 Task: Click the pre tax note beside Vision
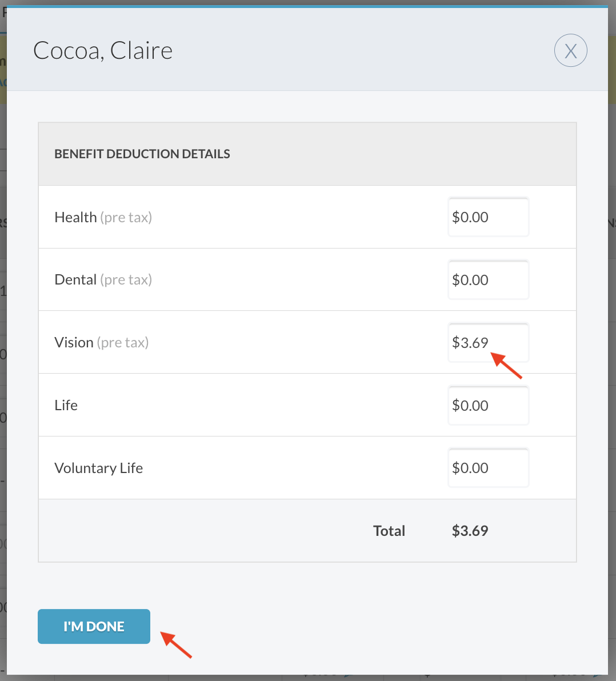[x=122, y=343]
